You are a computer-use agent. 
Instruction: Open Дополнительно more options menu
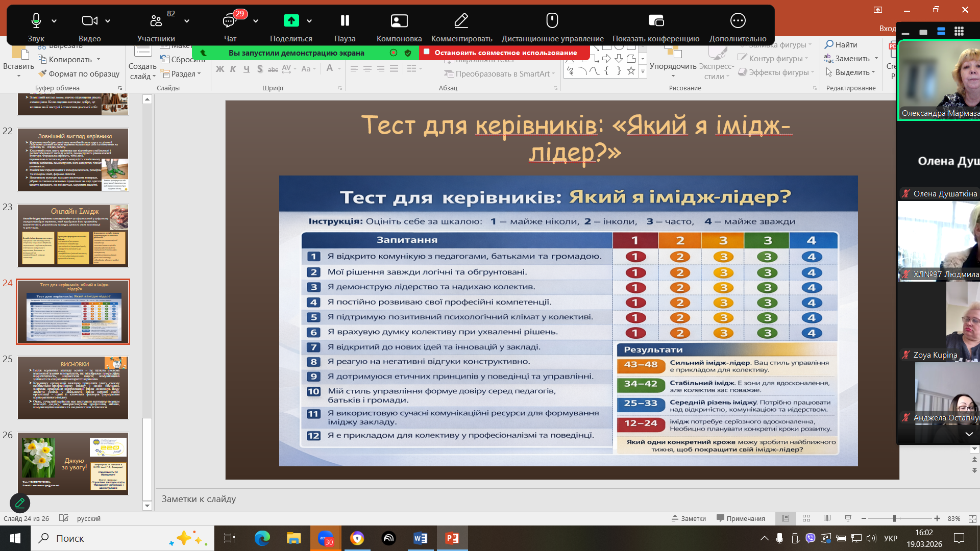click(x=738, y=21)
